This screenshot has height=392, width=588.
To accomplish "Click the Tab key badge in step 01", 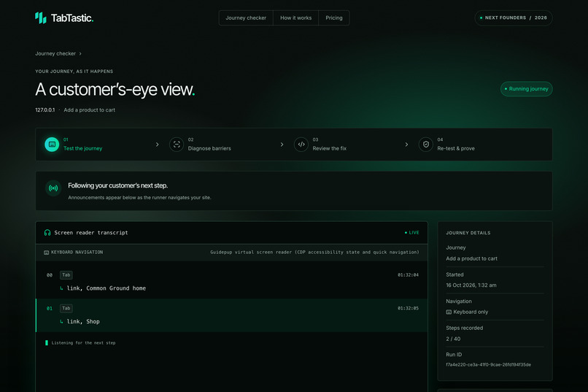I will (66, 308).
